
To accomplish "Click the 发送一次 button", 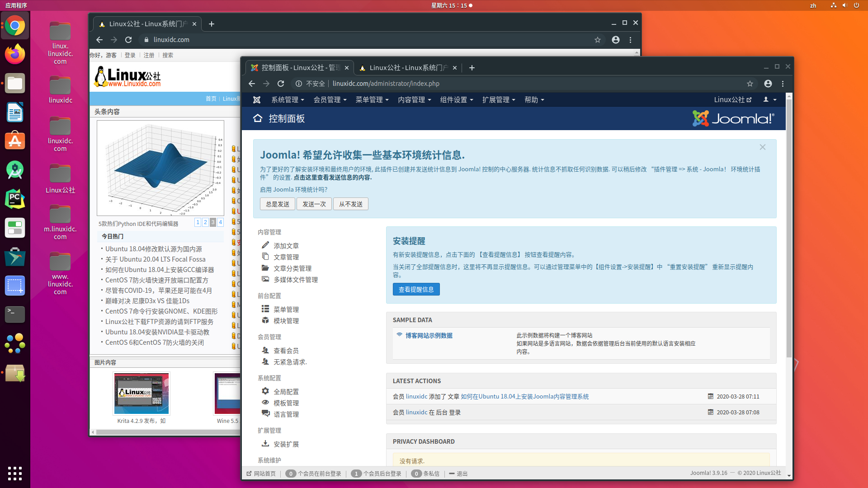I will tap(314, 204).
